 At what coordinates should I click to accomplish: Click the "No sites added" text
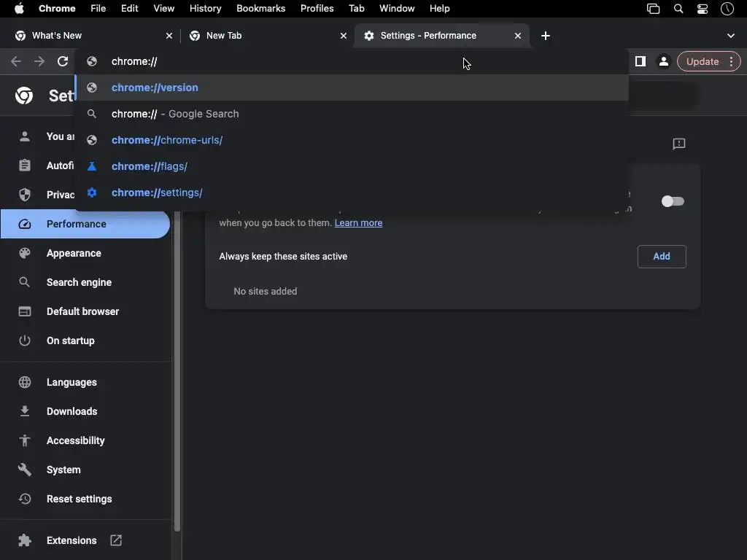tap(266, 292)
